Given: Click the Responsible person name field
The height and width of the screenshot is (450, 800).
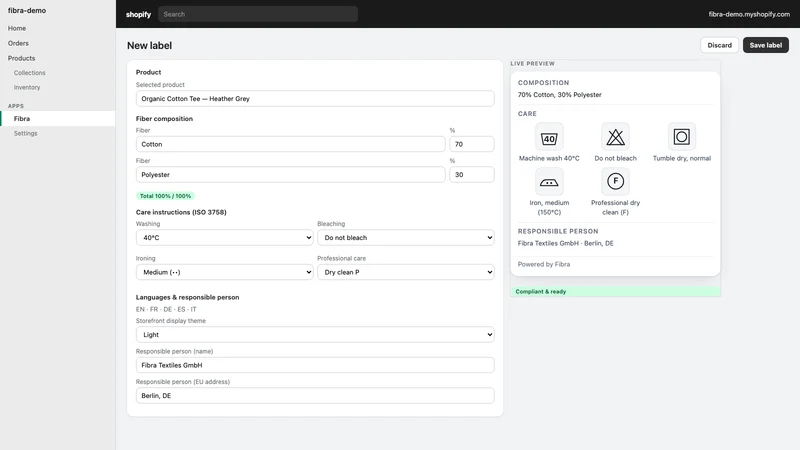Looking at the screenshot, I should [x=315, y=365].
